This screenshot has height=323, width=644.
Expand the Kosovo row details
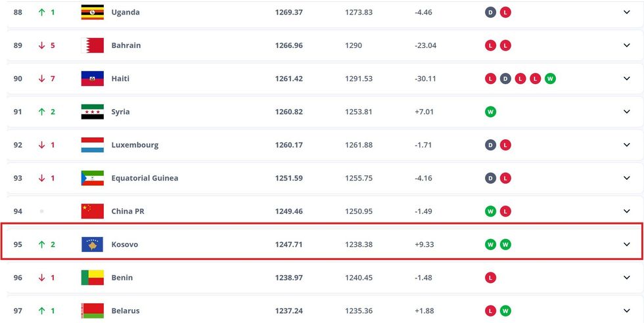(626, 244)
